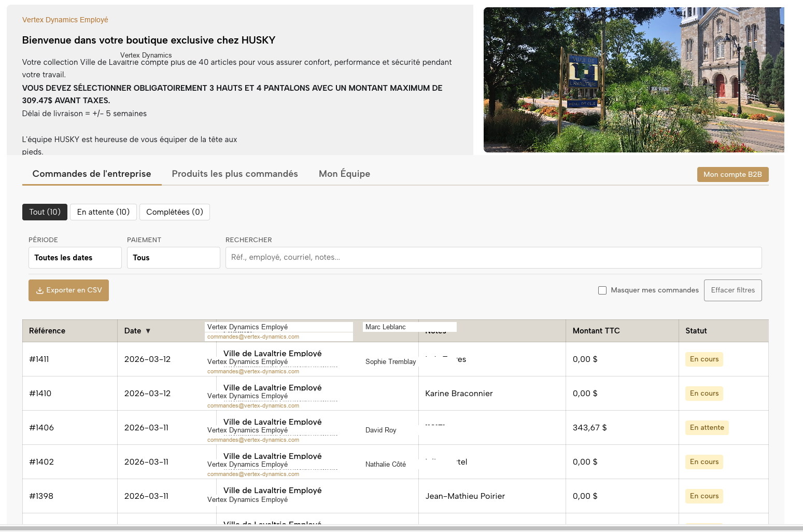Toggle Masquer mes commandes checkbox
803x532 pixels.
(602, 290)
